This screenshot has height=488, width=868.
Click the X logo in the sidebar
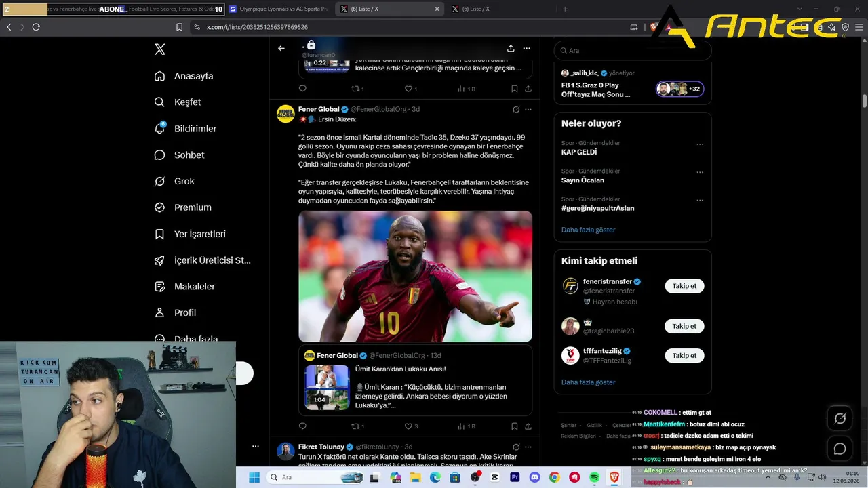pos(160,49)
